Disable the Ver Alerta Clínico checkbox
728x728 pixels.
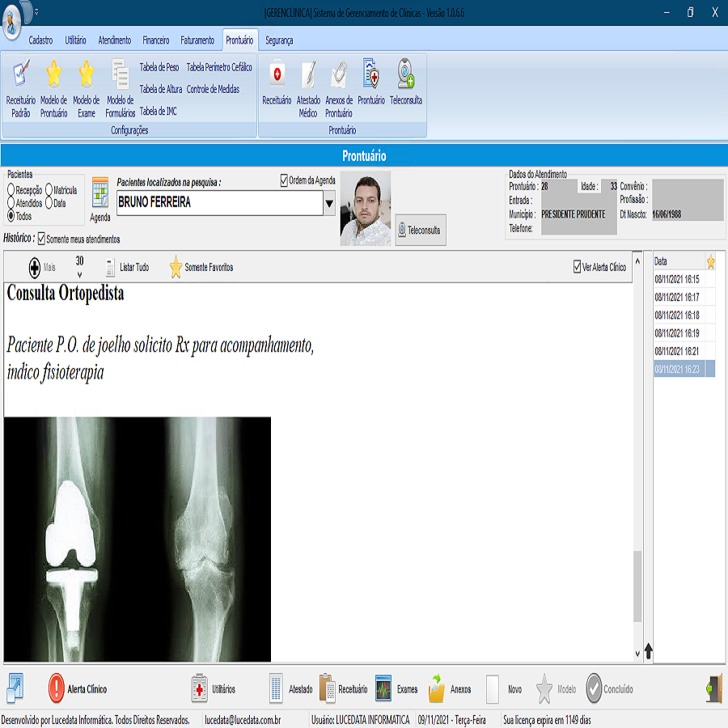coord(577,267)
